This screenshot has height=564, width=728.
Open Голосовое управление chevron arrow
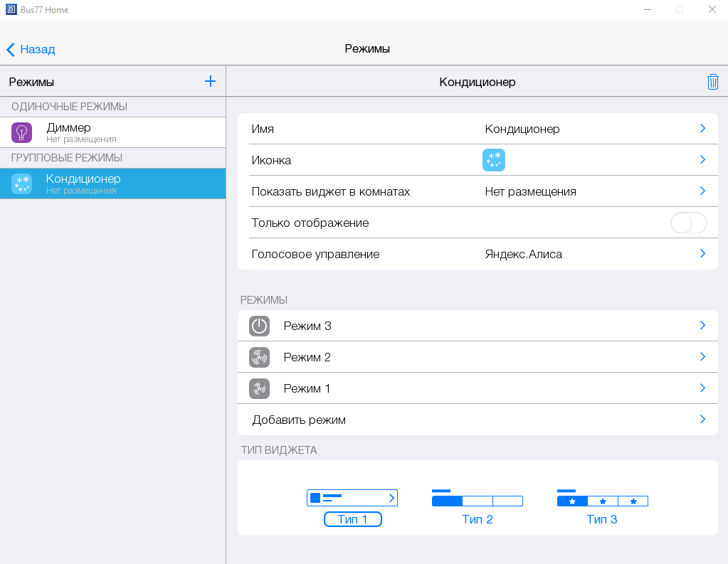[x=702, y=254]
